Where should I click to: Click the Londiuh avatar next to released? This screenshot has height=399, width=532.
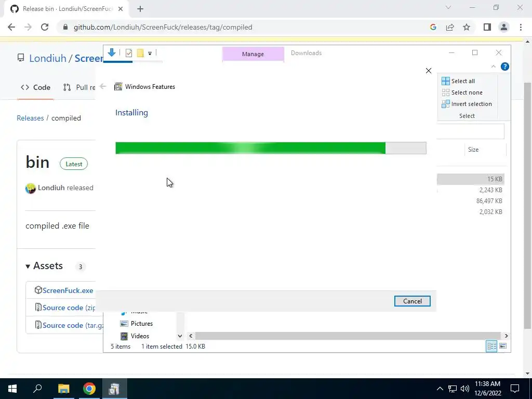(31, 188)
